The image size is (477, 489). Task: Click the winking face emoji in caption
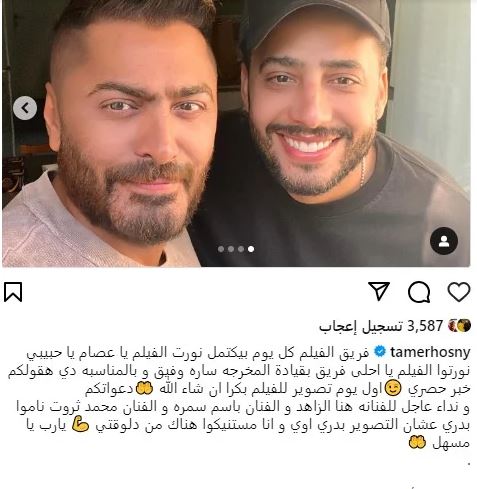[x=393, y=389]
